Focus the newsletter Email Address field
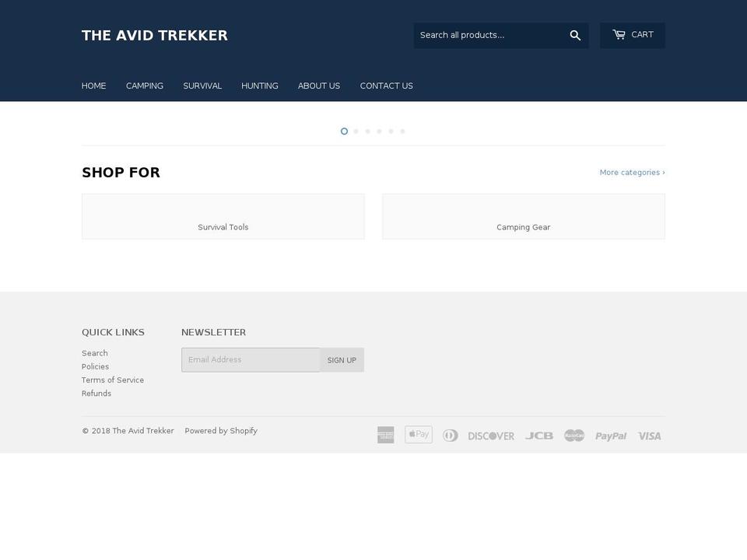 coord(251,360)
